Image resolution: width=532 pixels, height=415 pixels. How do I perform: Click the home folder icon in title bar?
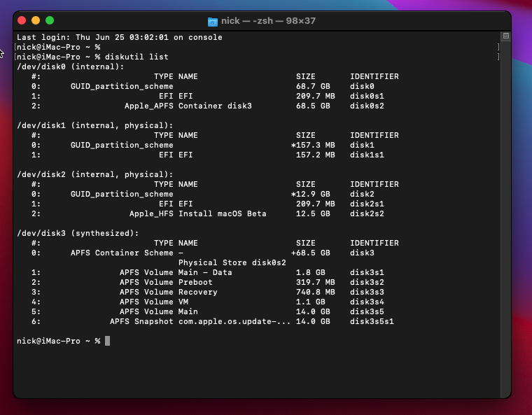(x=212, y=22)
